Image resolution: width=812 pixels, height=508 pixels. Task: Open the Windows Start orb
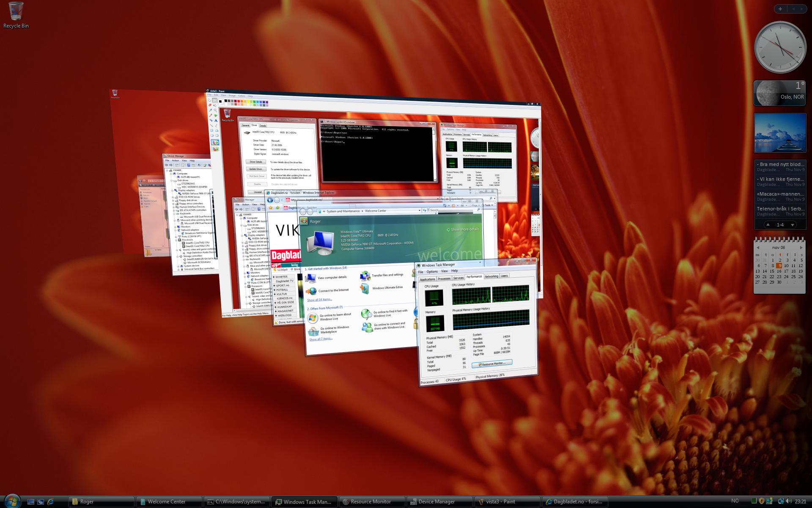click(12, 500)
